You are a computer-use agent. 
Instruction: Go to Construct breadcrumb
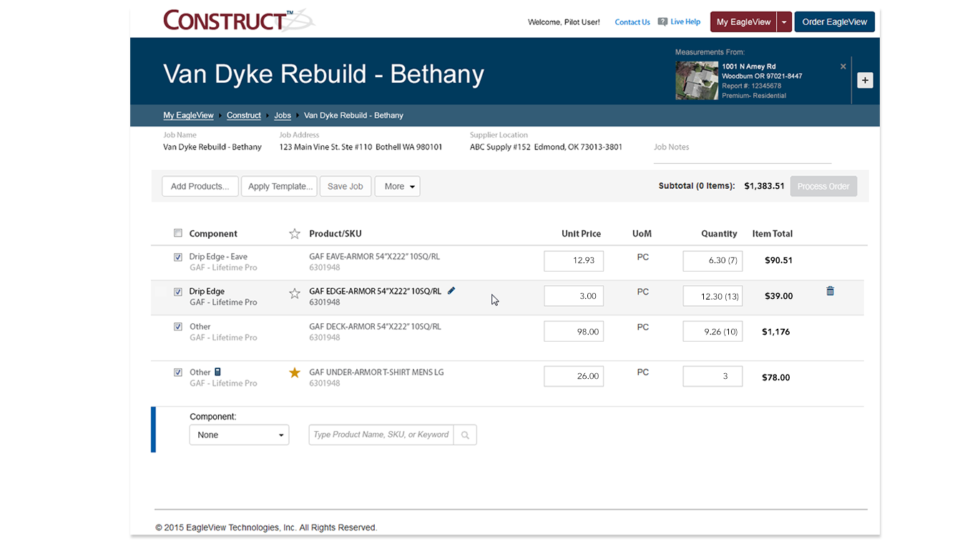pos(244,115)
